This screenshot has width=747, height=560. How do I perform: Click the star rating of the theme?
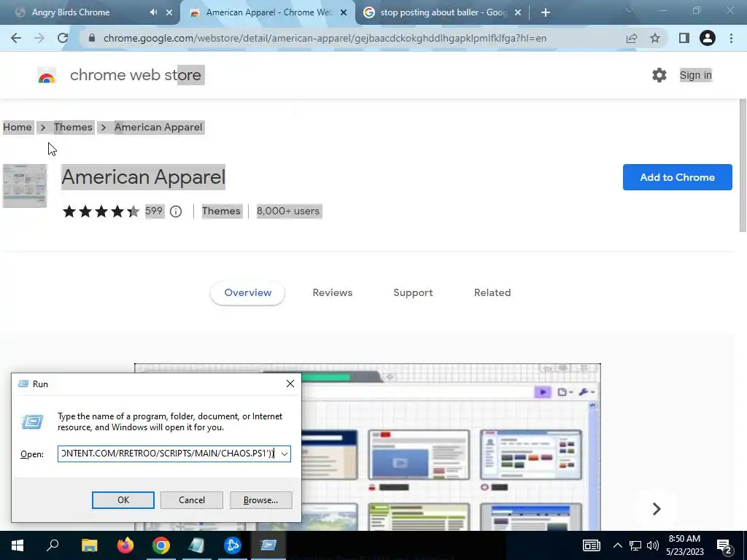click(x=101, y=211)
